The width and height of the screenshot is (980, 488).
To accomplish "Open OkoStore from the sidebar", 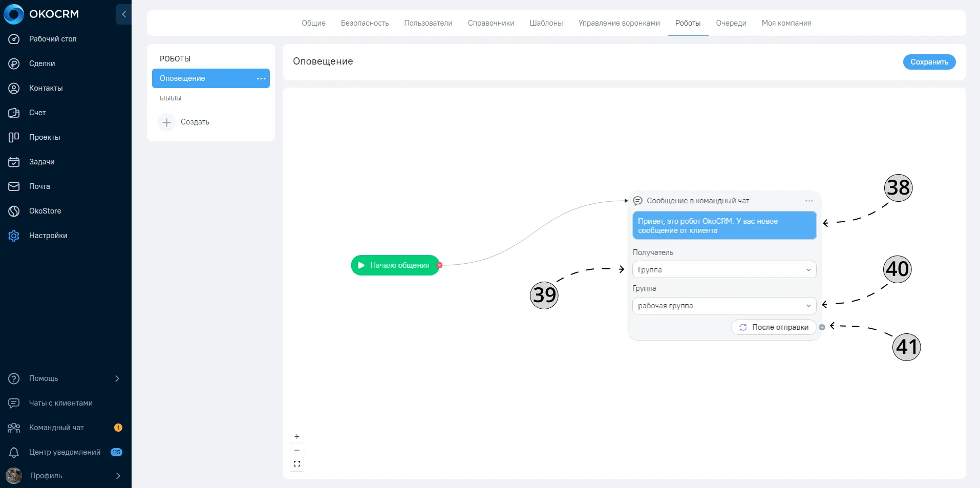I will click(45, 211).
